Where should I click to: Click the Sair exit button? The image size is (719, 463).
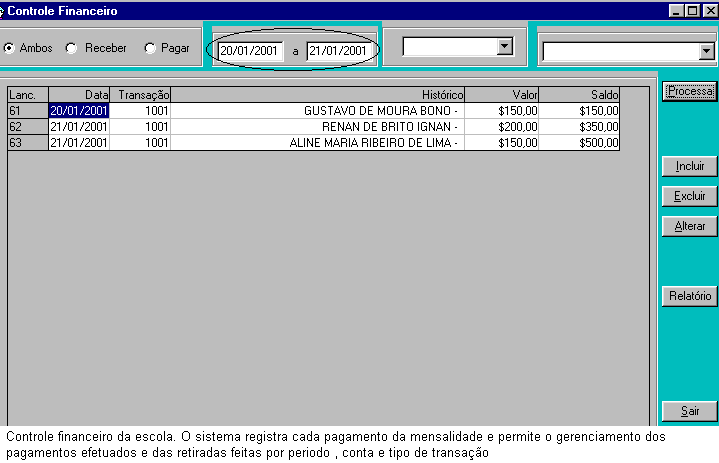pos(690,411)
